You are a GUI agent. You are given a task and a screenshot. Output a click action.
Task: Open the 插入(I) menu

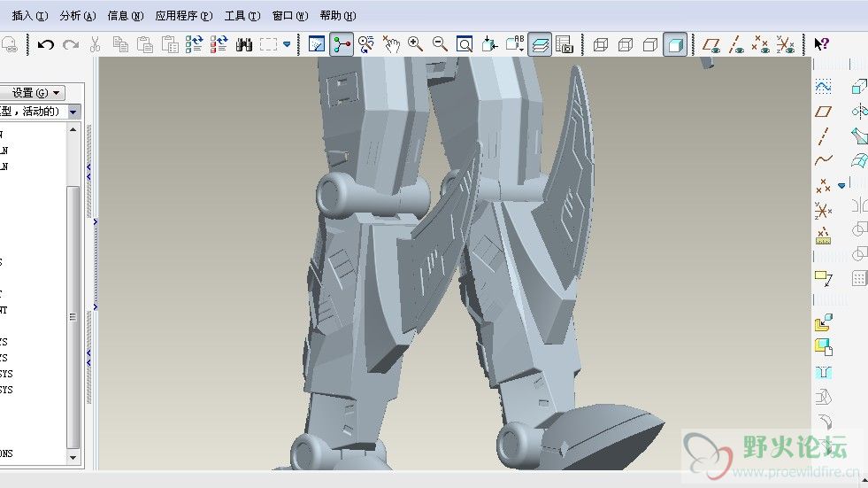[30, 16]
